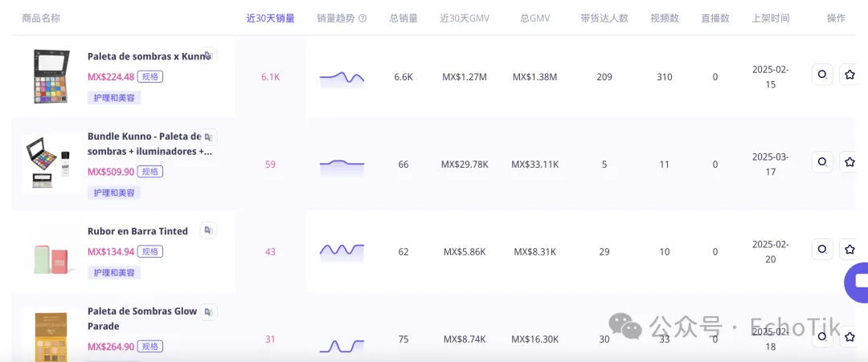
Task: Sort by 总销量 column header
Action: click(x=403, y=18)
